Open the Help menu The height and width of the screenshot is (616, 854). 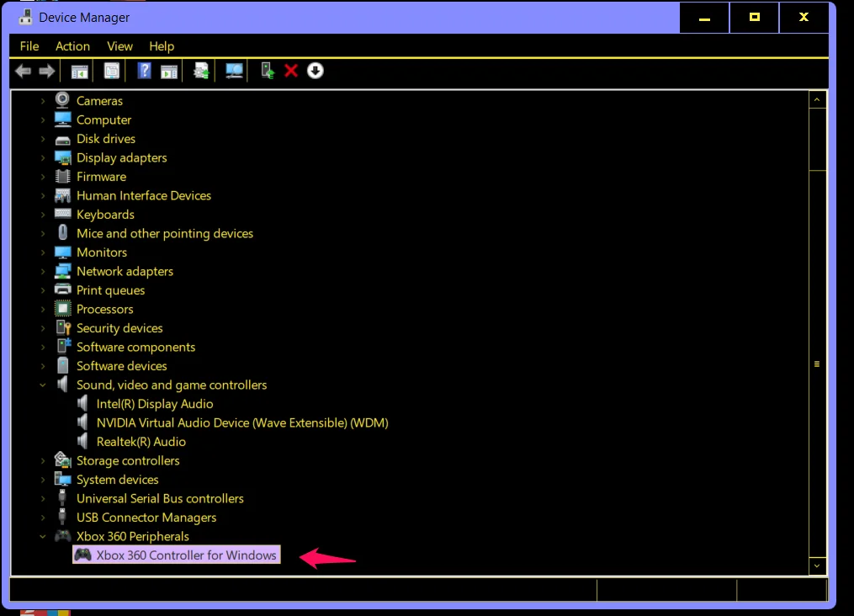pyautogui.click(x=162, y=46)
